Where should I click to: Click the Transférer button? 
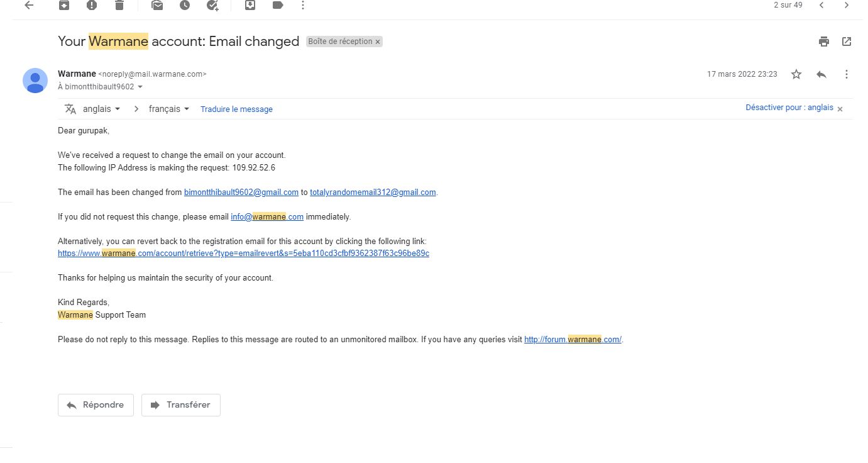pyautogui.click(x=181, y=405)
